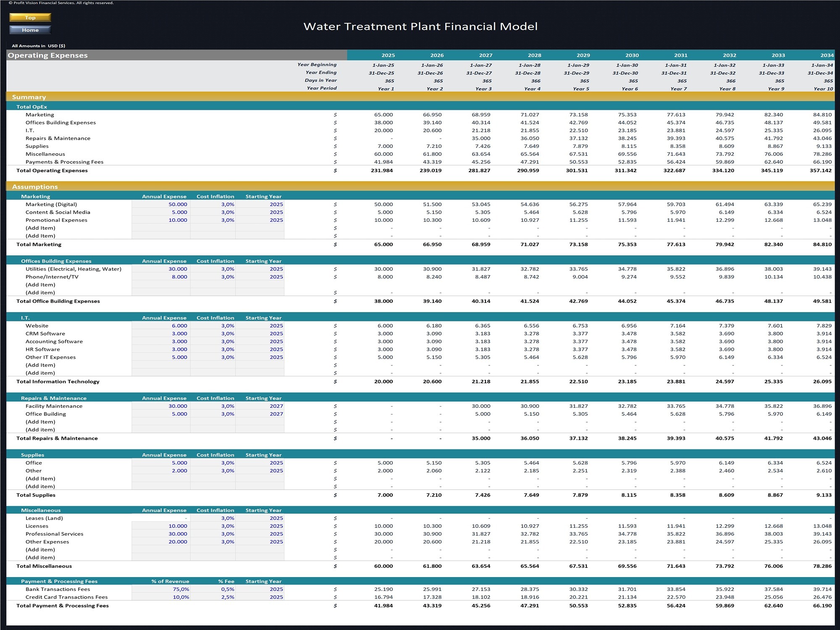Click Payments & Processing Fees summary row label
Image resolution: width=840 pixels, height=630 pixels.
tap(64, 162)
